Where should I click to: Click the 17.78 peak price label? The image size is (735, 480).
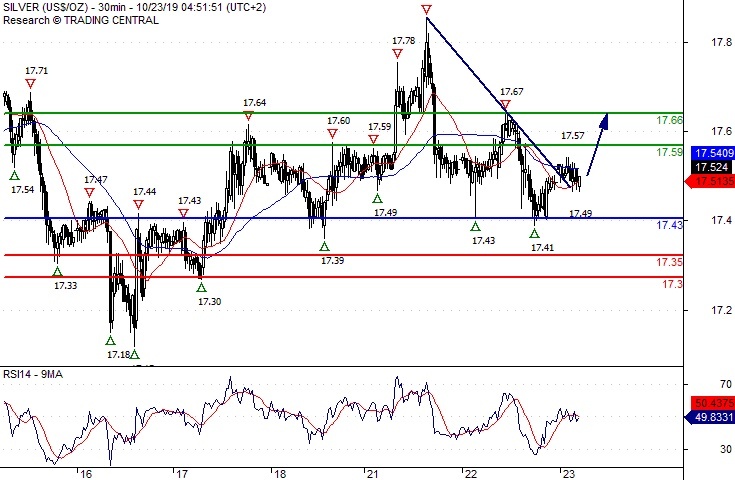[x=404, y=41]
